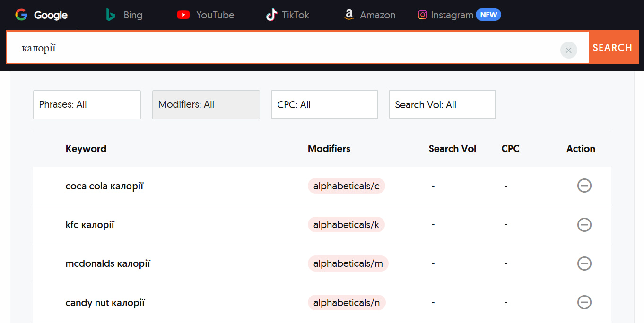This screenshot has width=644, height=323.
Task: Switch to the Amazon tab
Action: point(370,15)
